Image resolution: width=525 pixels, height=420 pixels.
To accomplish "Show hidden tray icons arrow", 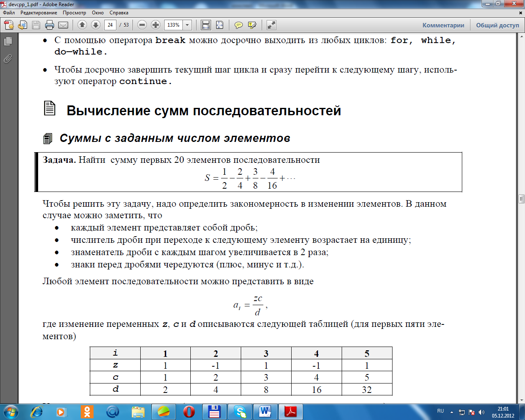I will [452, 412].
